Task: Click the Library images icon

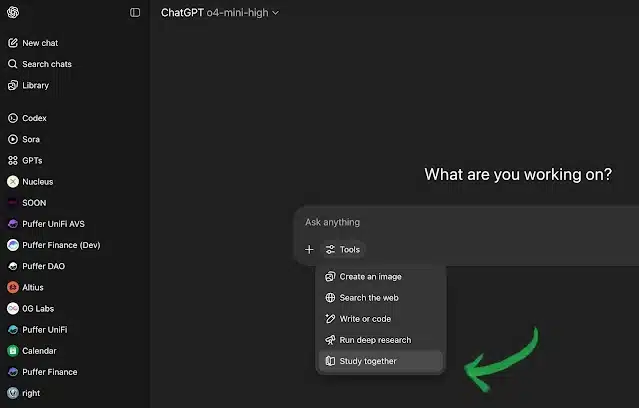Action: (13, 85)
